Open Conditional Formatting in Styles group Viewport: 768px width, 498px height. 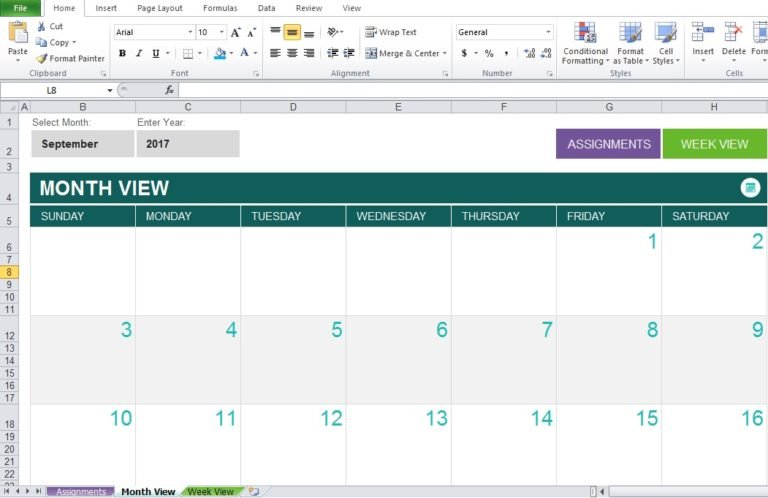pos(585,43)
